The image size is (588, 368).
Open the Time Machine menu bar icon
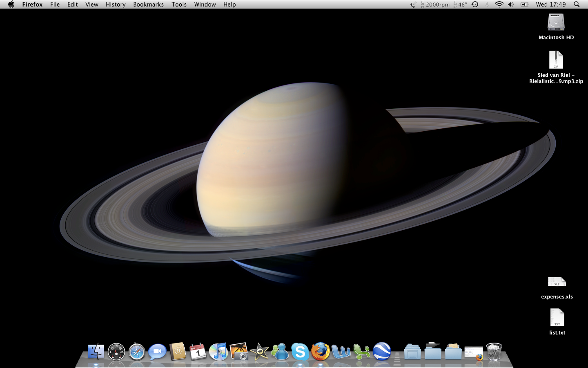(x=475, y=4)
